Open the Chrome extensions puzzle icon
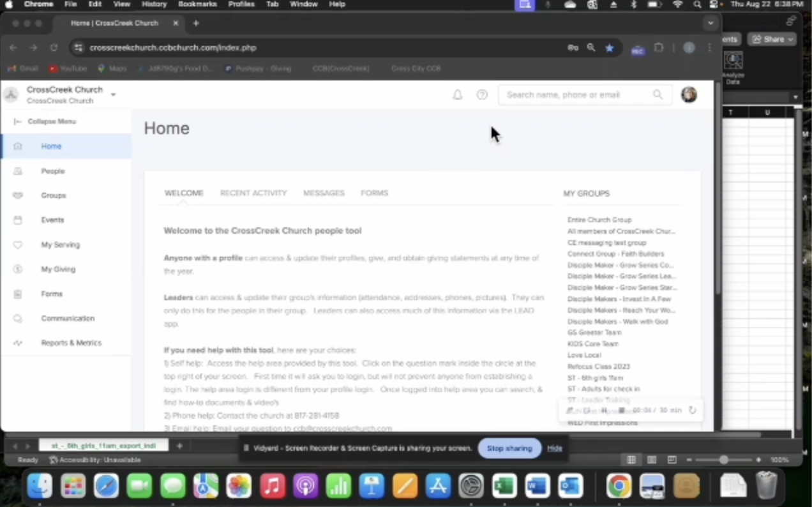 click(659, 48)
